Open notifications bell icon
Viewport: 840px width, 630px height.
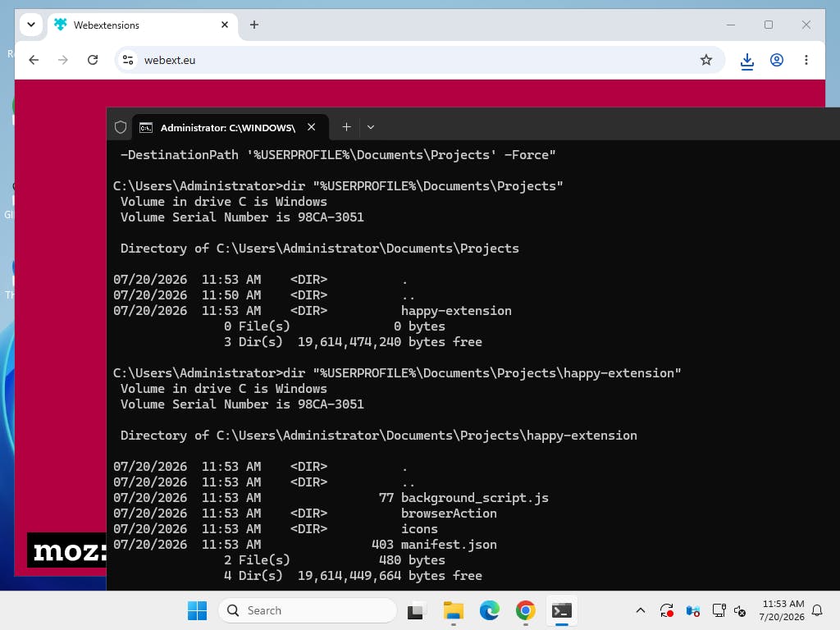817,610
